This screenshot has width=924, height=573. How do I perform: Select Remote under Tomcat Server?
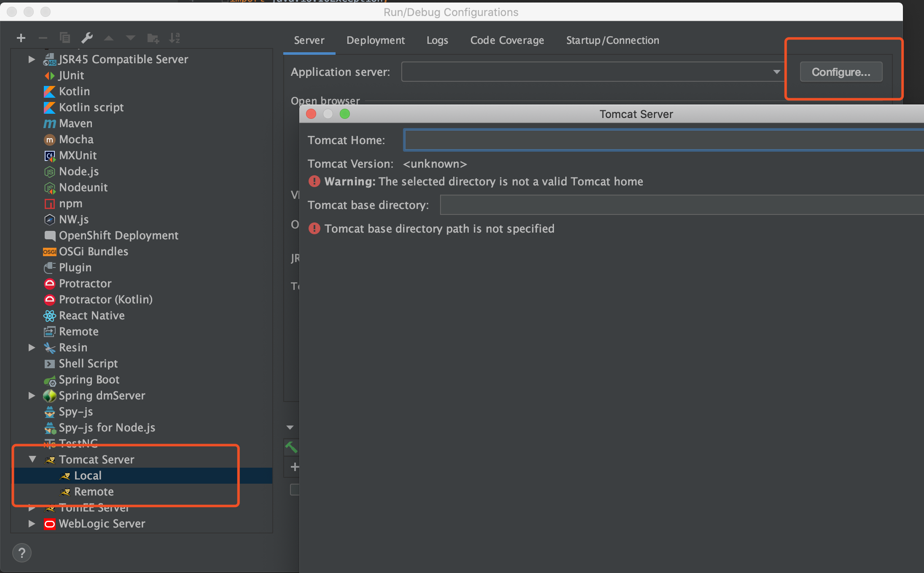[x=94, y=492]
